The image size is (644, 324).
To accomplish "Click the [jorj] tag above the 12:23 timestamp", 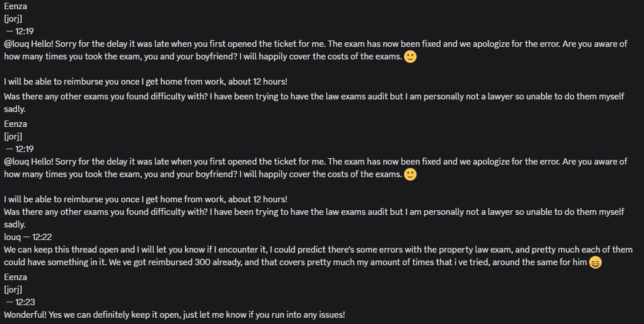I will click(13, 290).
